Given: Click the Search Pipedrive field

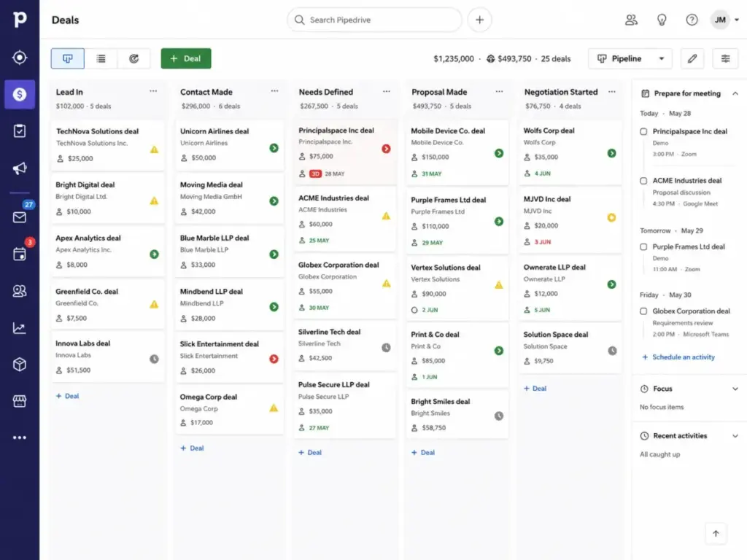Looking at the screenshot, I should coord(374,20).
